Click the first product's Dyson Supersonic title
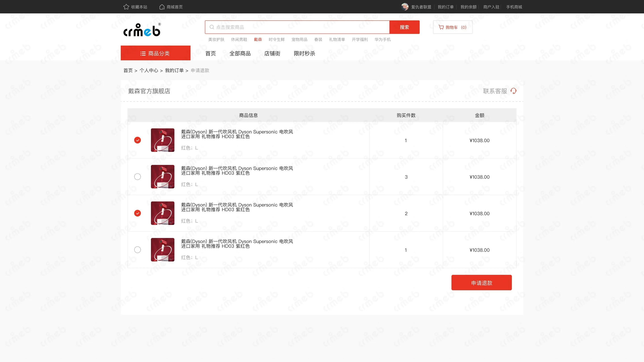Viewport: 644px width, 362px height. click(x=237, y=134)
